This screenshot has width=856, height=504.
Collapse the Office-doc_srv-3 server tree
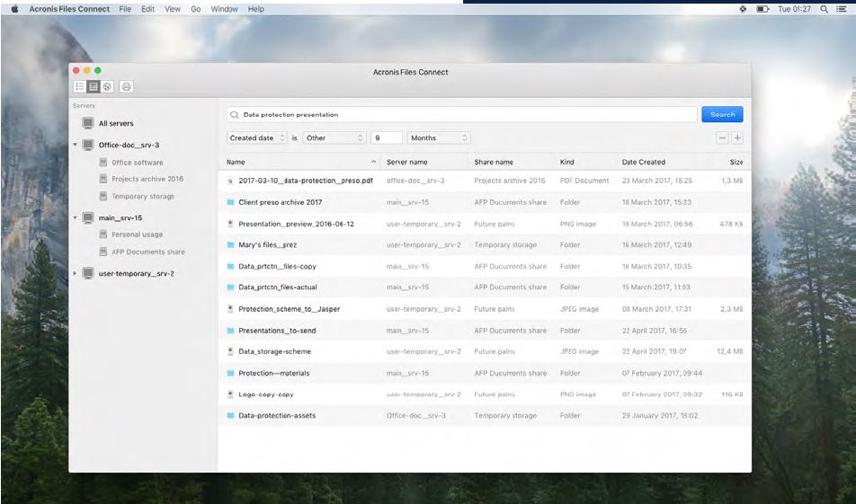(x=75, y=145)
